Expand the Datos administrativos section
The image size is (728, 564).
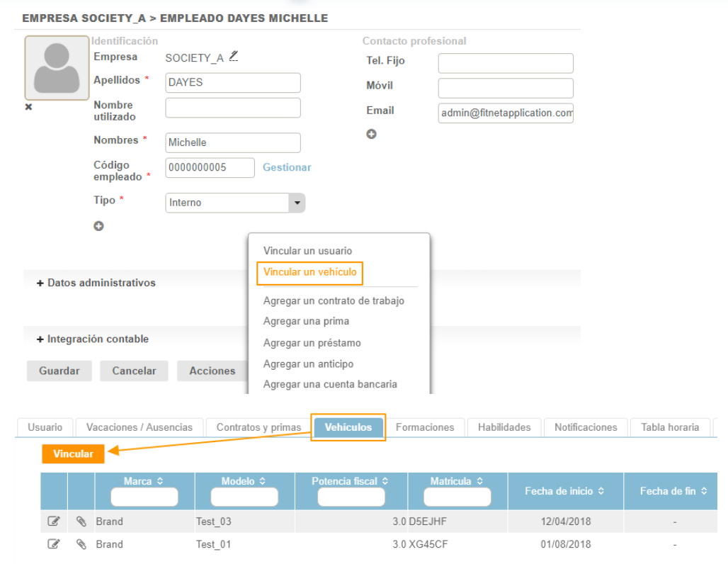[96, 283]
